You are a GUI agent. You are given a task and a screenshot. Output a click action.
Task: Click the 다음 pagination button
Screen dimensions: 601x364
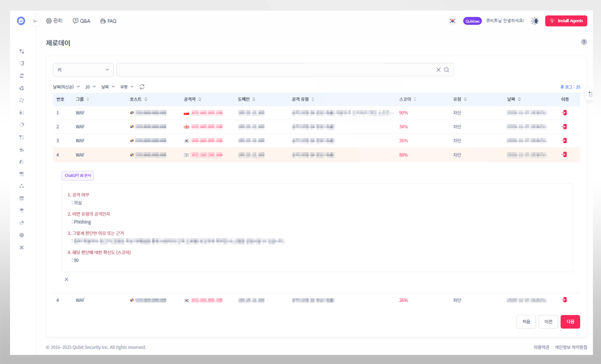coord(570,322)
